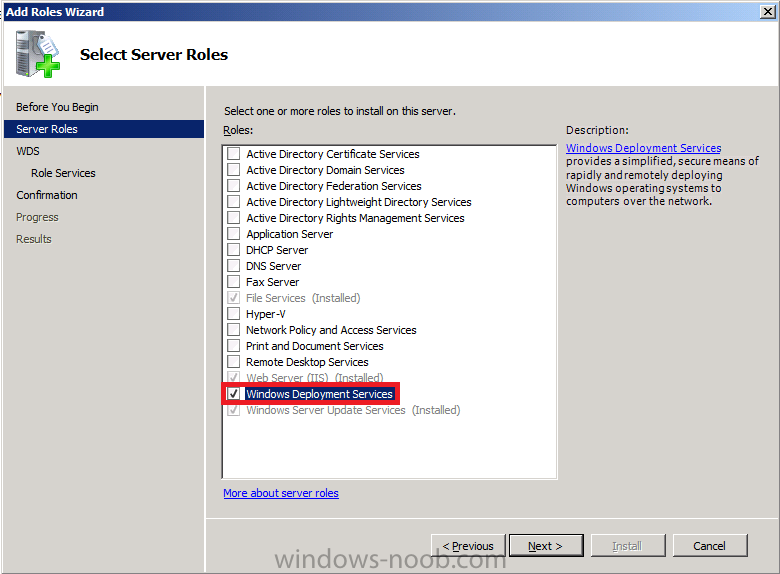The image size is (780, 574).
Task: Enable the Hyper-V role checkbox
Action: pyautogui.click(x=233, y=313)
